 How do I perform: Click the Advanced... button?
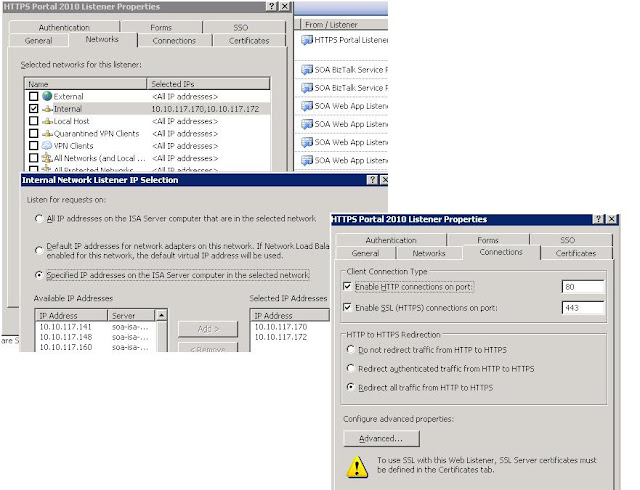pos(381,439)
